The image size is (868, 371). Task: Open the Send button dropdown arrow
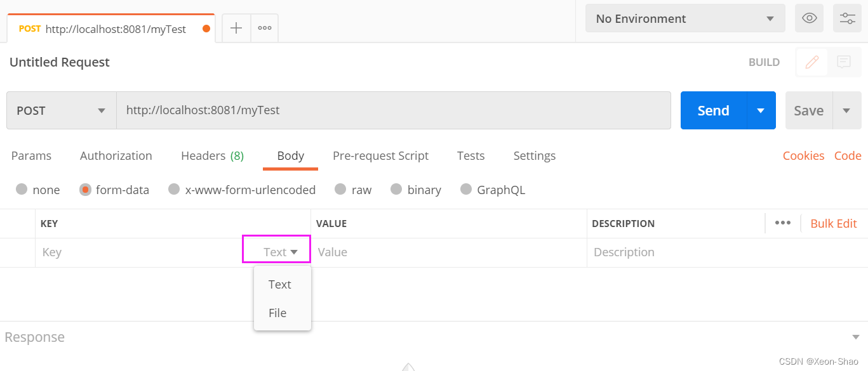[x=761, y=110]
